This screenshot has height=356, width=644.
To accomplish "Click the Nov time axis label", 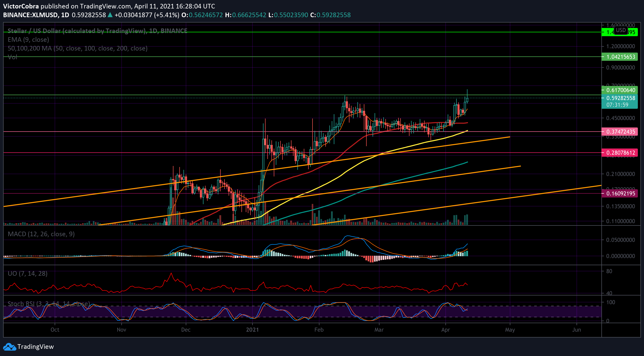I will tap(121, 330).
